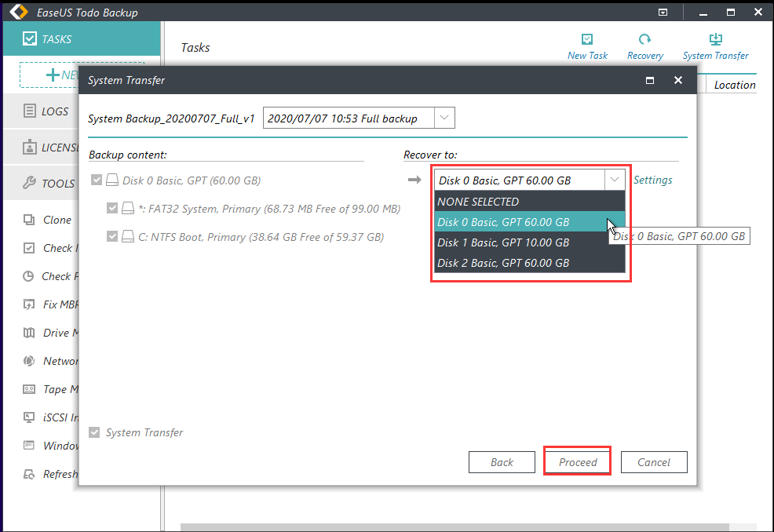Maximize the System Transfer dialog

pos(650,80)
